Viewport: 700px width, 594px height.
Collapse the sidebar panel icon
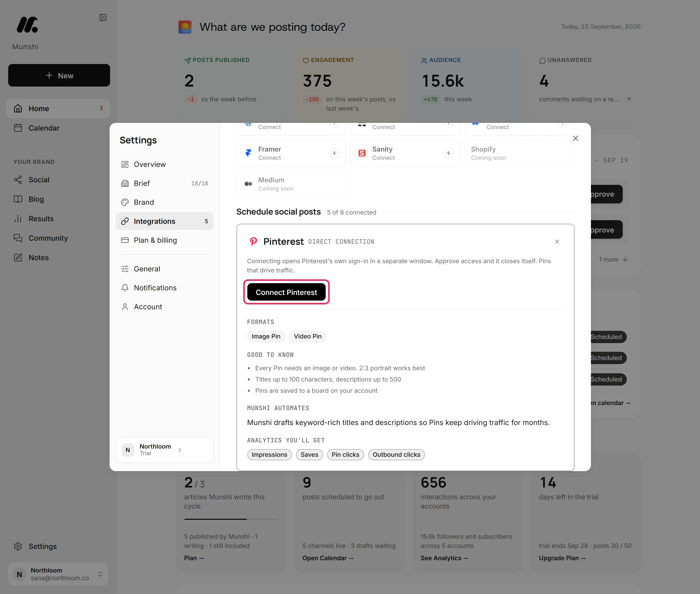click(103, 17)
